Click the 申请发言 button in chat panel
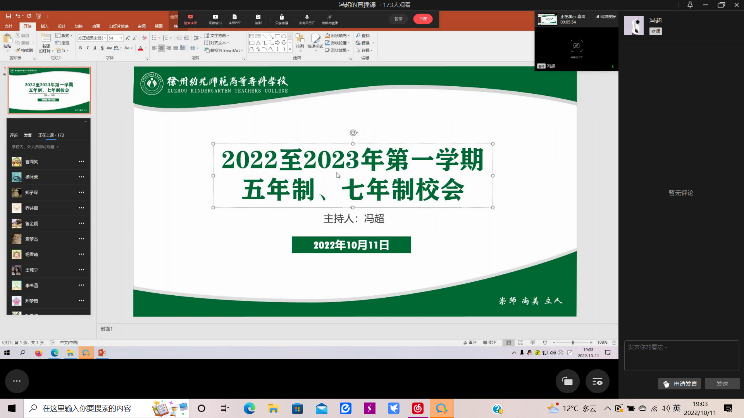Viewport: 744px width, 418px height. pos(678,383)
